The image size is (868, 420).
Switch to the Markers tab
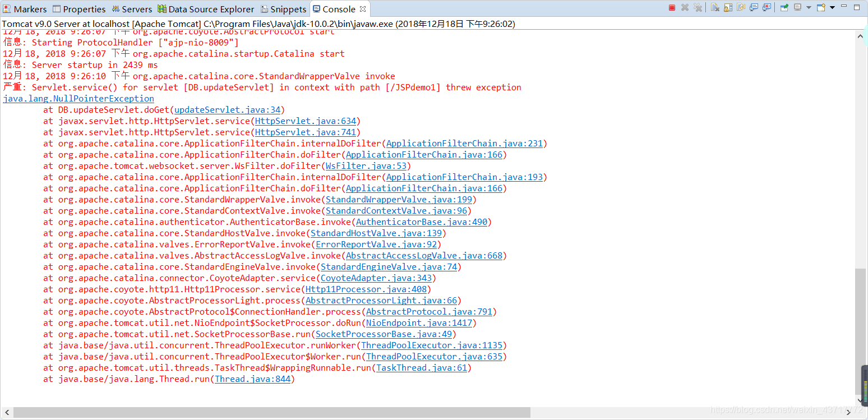pos(25,9)
